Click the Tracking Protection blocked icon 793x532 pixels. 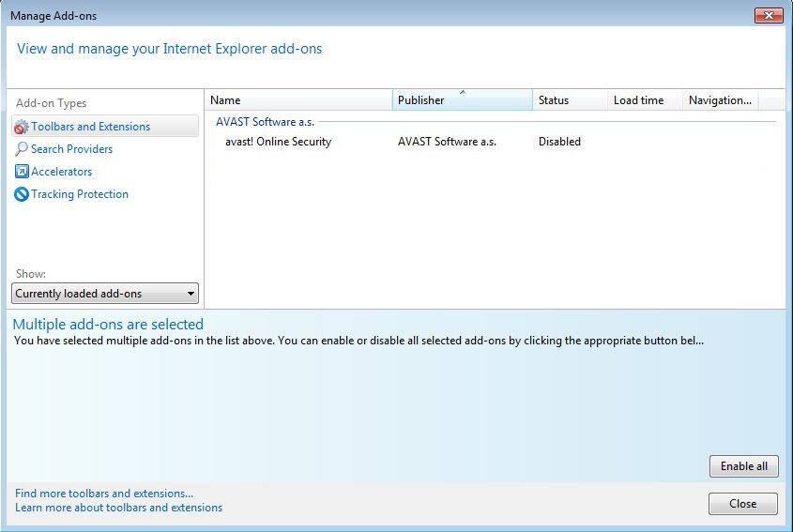click(x=22, y=194)
